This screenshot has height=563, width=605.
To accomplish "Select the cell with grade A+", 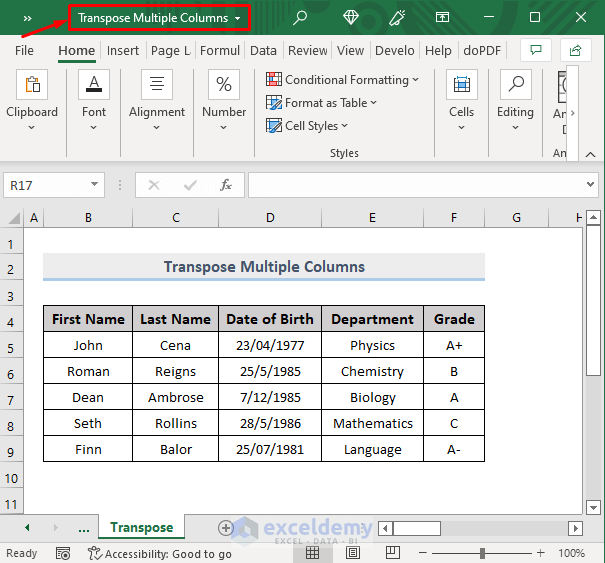I will (x=454, y=345).
